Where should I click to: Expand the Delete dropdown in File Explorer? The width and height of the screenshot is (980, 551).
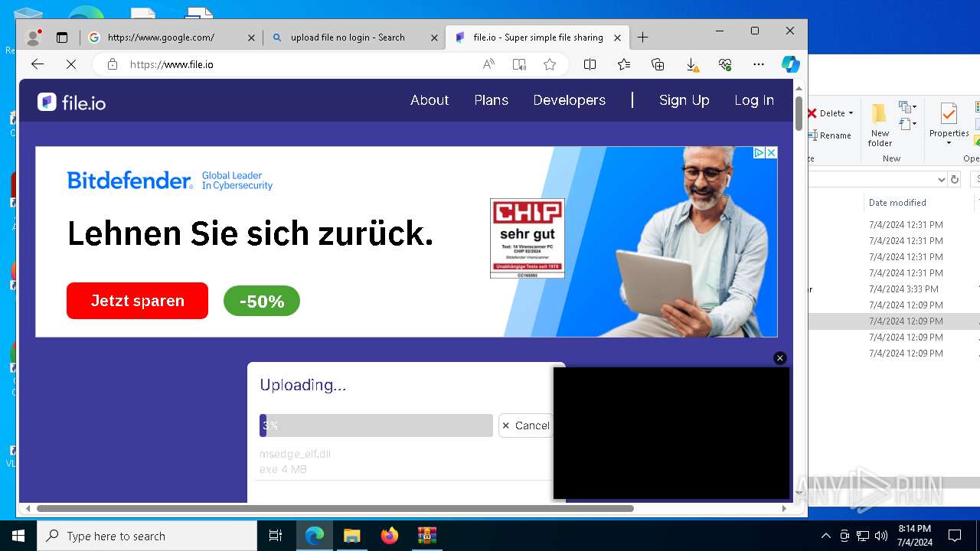coord(851,113)
